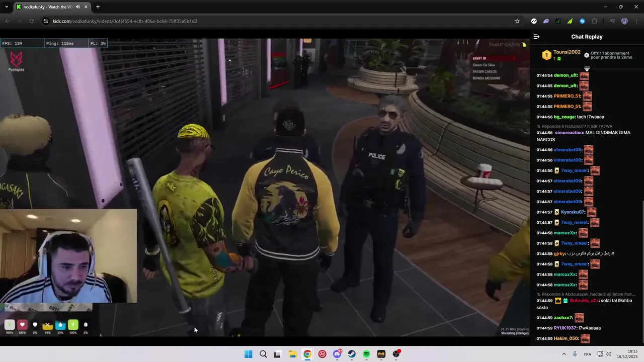Open simoreaction's username in chat
Viewport: 644px width, 362px height.
pyautogui.click(x=570, y=133)
